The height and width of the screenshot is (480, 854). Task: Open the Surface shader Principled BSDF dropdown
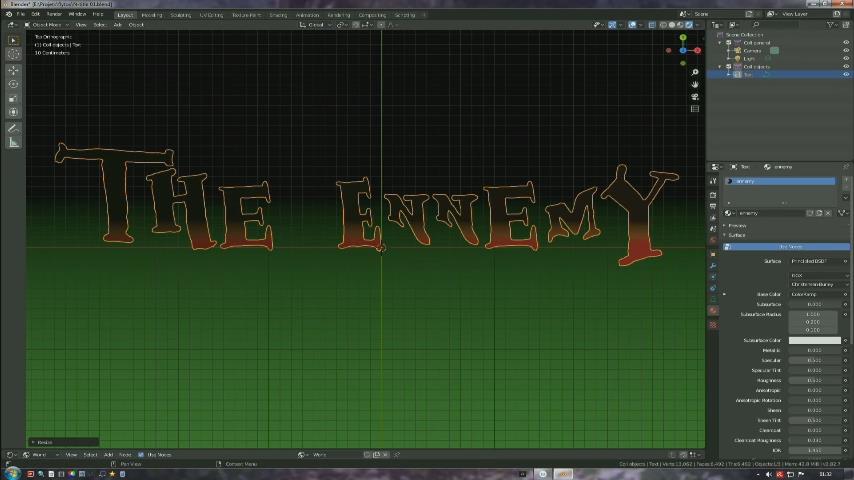(812, 261)
